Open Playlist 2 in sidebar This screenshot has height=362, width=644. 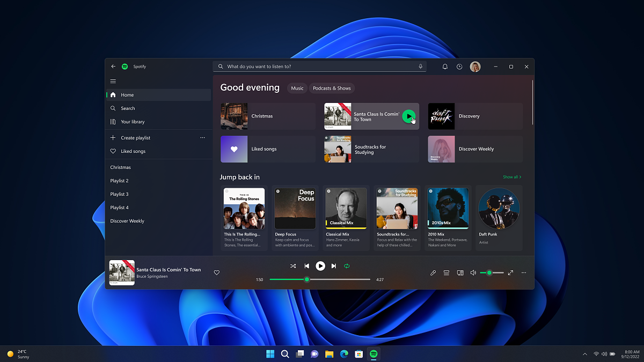(x=159, y=181)
